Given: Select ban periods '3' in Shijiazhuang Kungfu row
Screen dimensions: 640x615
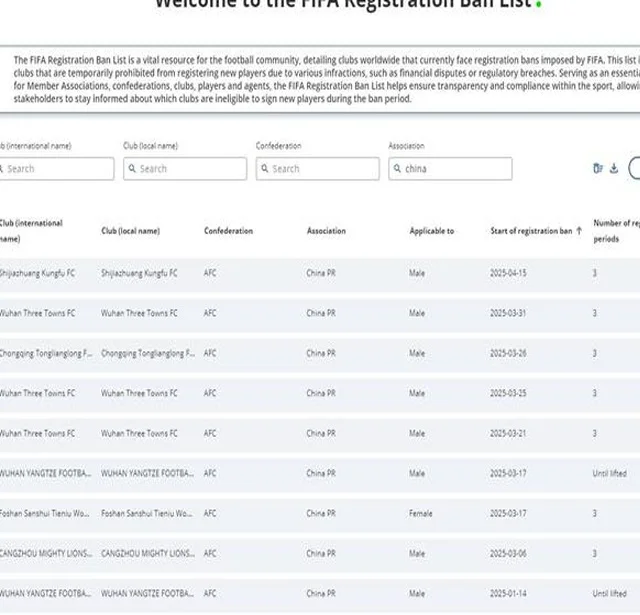Looking at the screenshot, I should 595,273.
